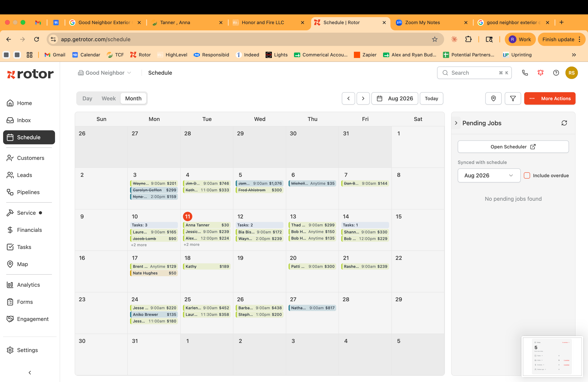Open the More Actions button

(550, 98)
